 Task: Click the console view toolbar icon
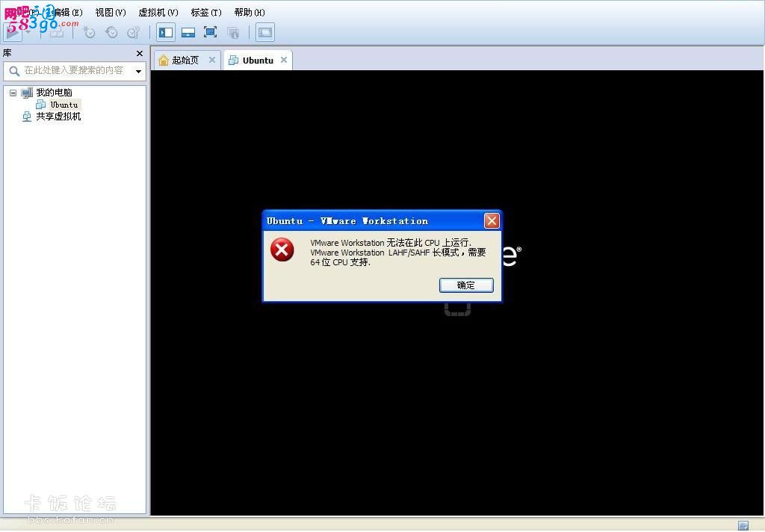[x=265, y=32]
